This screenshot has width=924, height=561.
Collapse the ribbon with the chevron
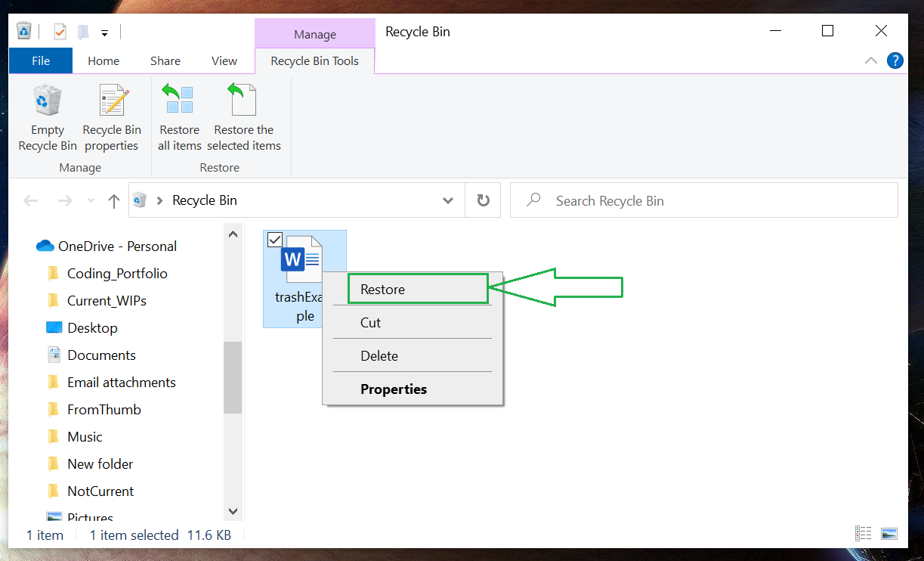[871, 60]
